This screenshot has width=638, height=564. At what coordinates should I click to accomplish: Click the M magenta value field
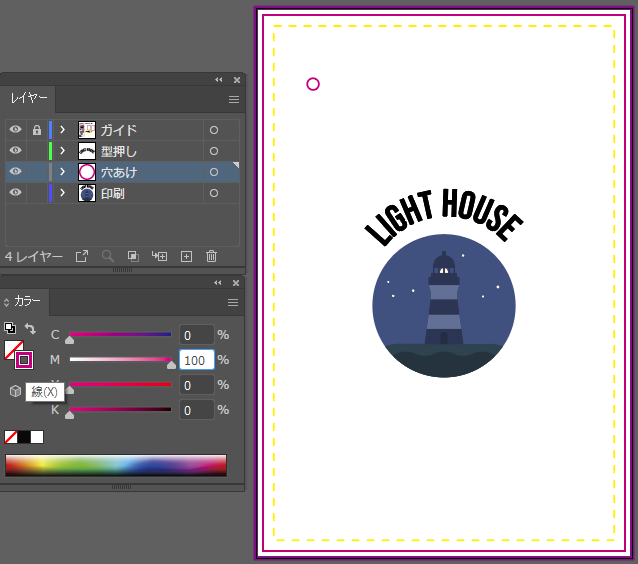pos(196,360)
